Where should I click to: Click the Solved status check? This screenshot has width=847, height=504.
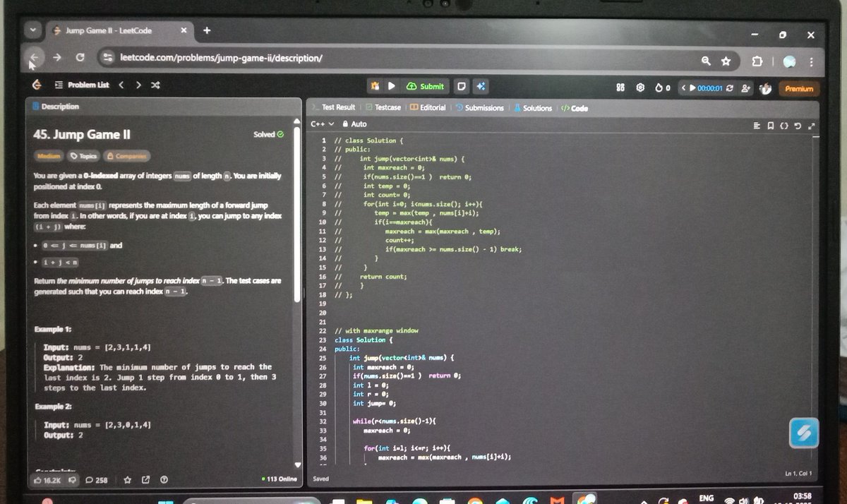tap(268, 134)
